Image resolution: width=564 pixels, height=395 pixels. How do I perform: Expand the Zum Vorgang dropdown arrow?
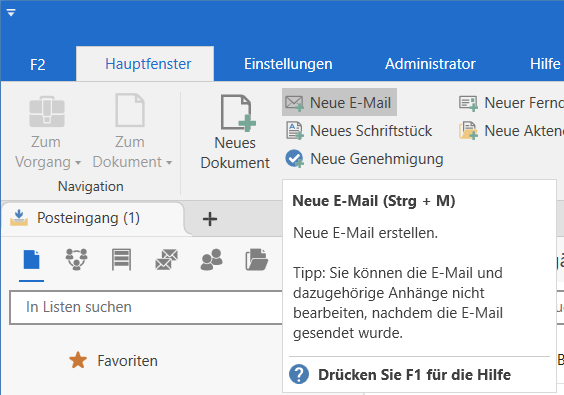[x=78, y=163]
